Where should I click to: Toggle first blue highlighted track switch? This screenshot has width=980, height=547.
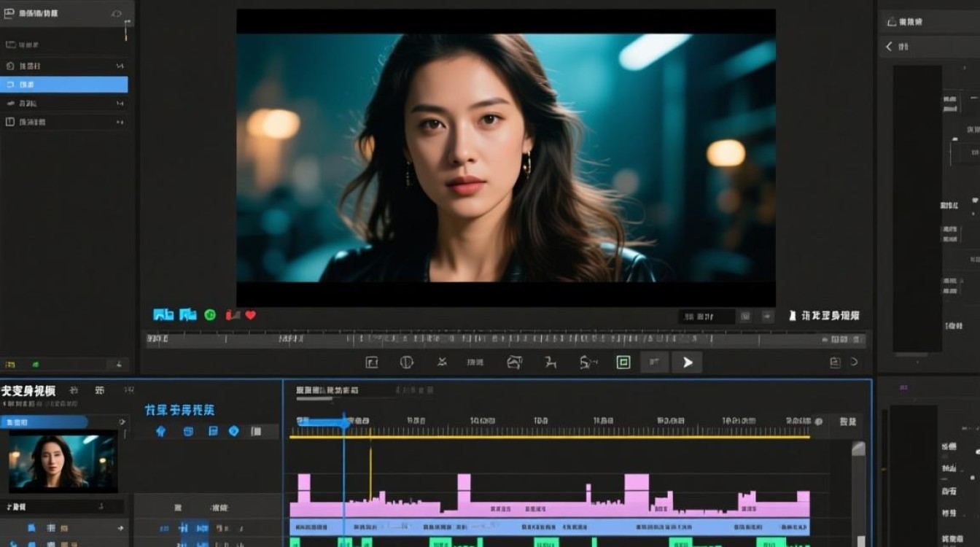184,528
